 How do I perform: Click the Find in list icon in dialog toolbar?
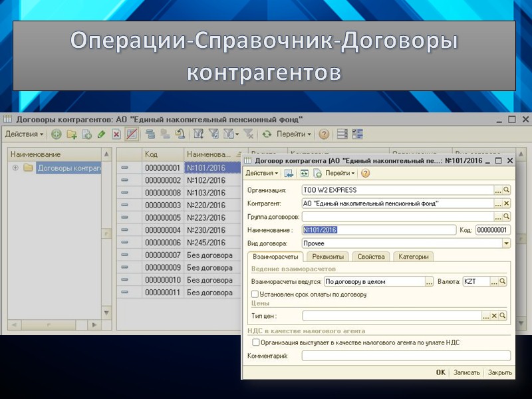click(289, 174)
